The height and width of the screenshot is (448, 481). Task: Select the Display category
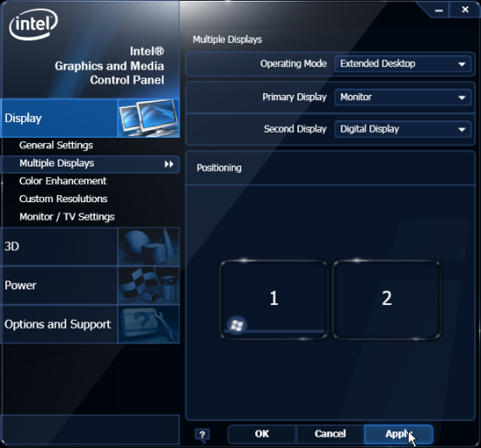(x=90, y=118)
